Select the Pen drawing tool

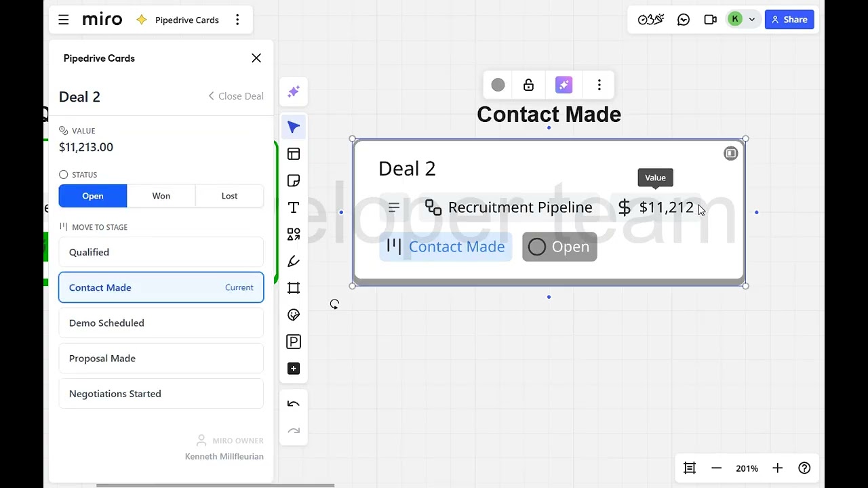click(294, 261)
